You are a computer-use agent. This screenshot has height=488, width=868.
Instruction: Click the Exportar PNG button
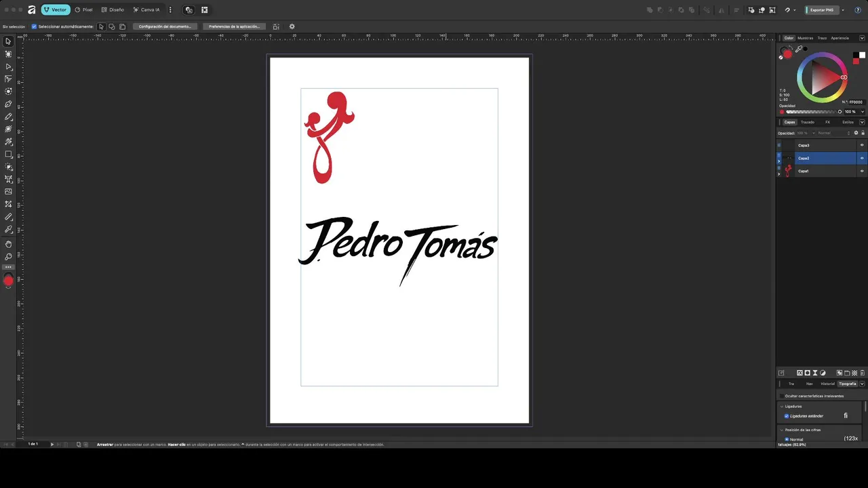tap(822, 9)
